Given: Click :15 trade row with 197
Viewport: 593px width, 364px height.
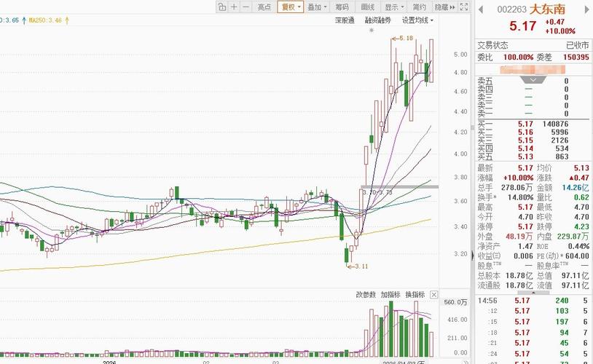Looking at the screenshot, I should pos(533,322).
